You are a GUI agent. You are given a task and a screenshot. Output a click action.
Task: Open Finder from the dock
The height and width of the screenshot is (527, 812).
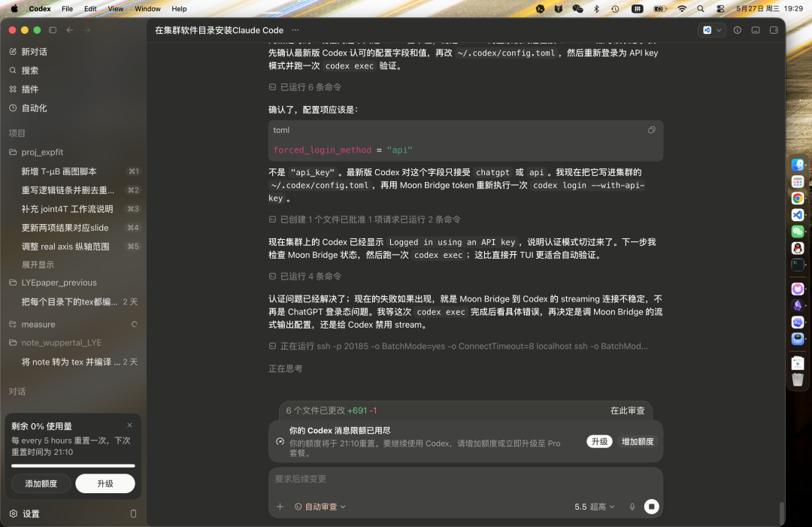798,165
